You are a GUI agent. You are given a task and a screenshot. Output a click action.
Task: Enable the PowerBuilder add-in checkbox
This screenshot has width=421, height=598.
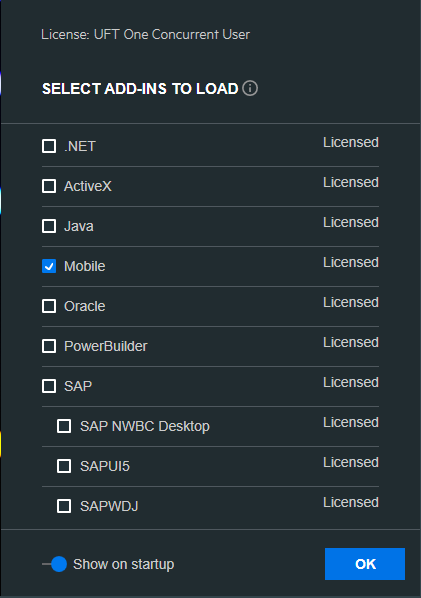[49, 346]
